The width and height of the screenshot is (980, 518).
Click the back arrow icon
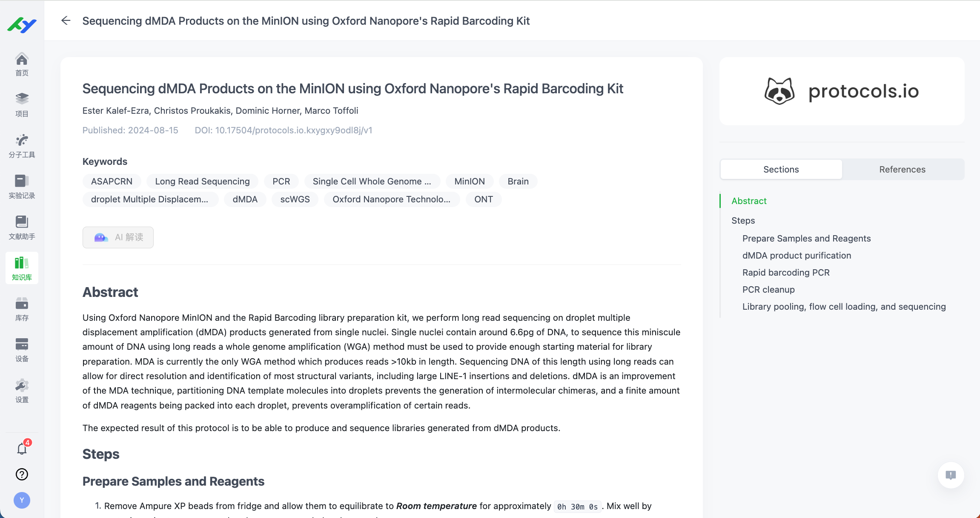pos(66,20)
